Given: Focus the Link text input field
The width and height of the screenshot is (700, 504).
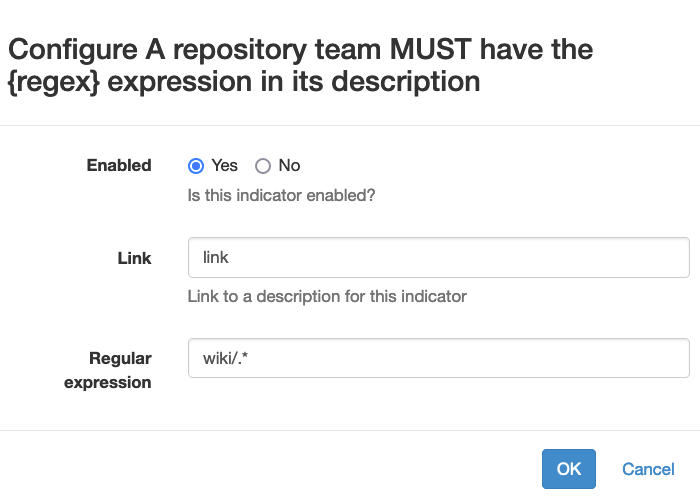Looking at the screenshot, I should click(438, 257).
